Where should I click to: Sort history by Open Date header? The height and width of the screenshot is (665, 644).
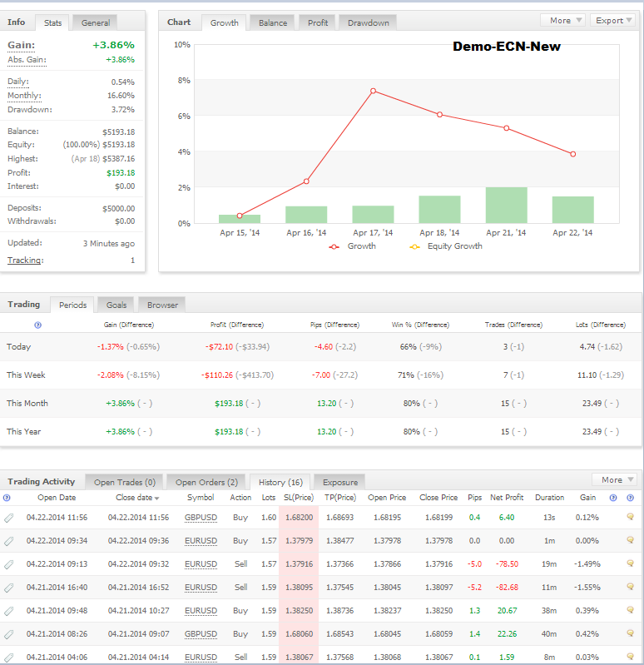57,498
